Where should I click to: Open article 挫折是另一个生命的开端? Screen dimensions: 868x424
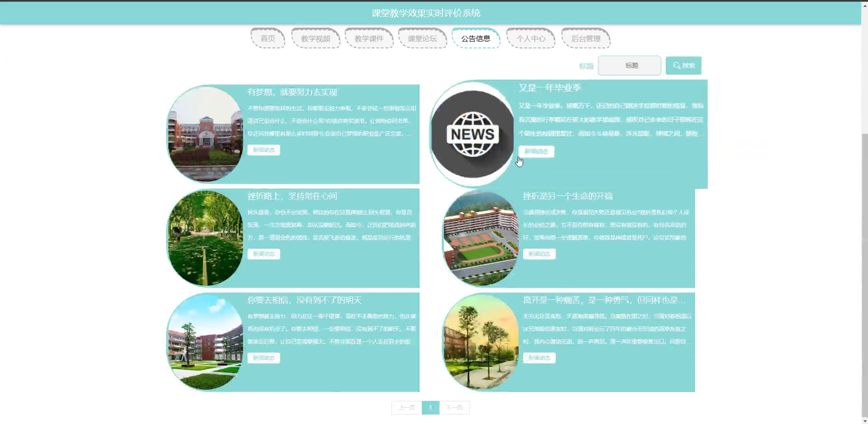pos(568,196)
